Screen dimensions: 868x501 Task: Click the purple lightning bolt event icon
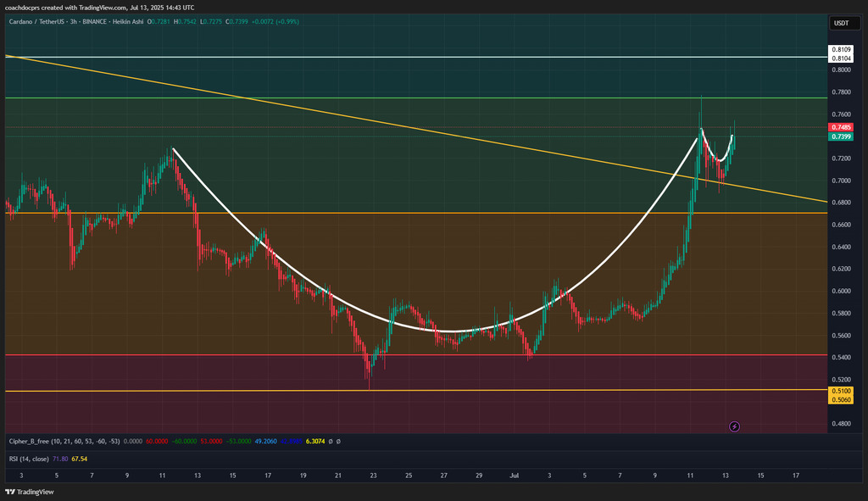[735, 426]
